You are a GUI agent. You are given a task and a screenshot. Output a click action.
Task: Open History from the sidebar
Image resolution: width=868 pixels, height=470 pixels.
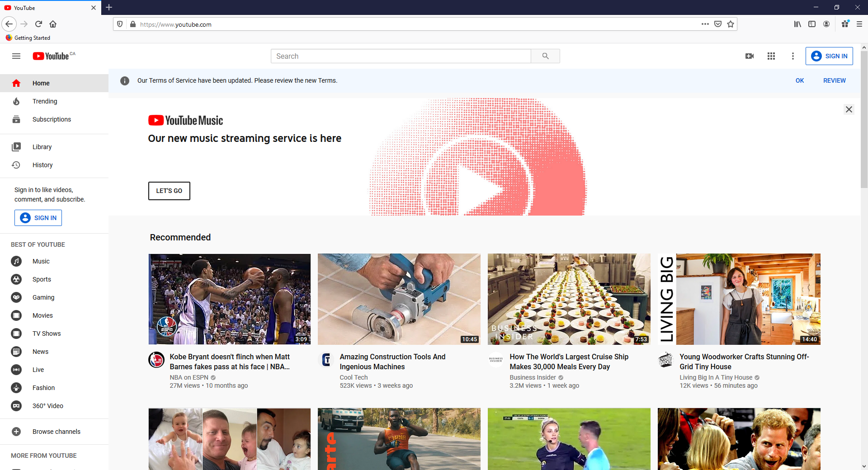pyautogui.click(x=42, y=165)
